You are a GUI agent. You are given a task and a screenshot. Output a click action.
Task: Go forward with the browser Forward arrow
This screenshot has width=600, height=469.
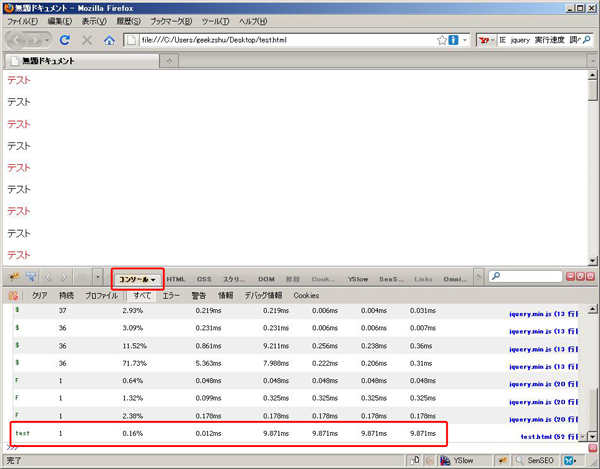(34, 40)
